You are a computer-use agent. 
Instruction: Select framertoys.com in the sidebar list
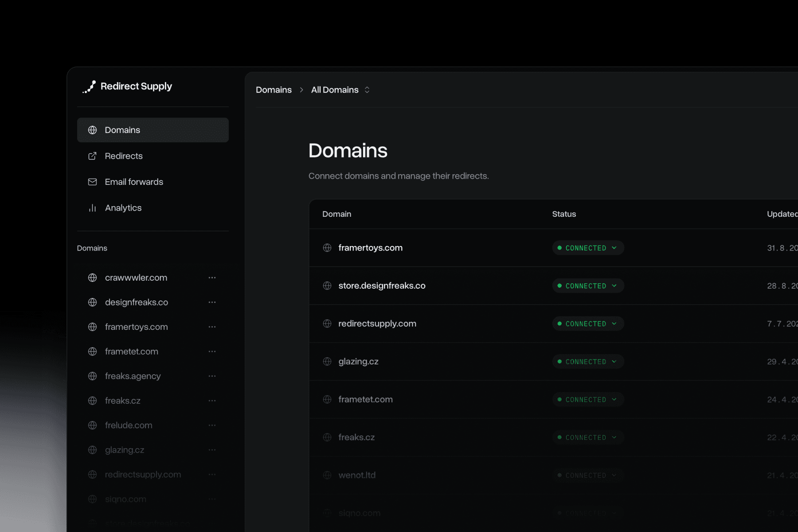(137, 327)
